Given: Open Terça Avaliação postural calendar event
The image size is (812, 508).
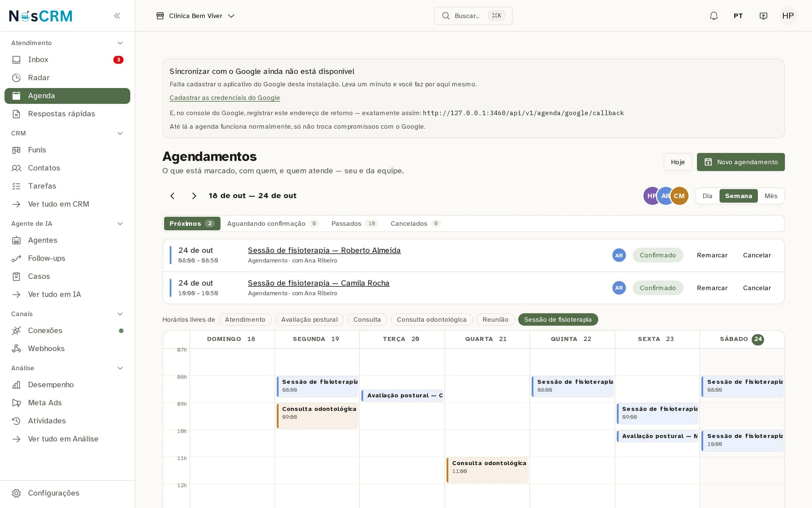Looking at the screenshot, I should (x=402, y=395).
